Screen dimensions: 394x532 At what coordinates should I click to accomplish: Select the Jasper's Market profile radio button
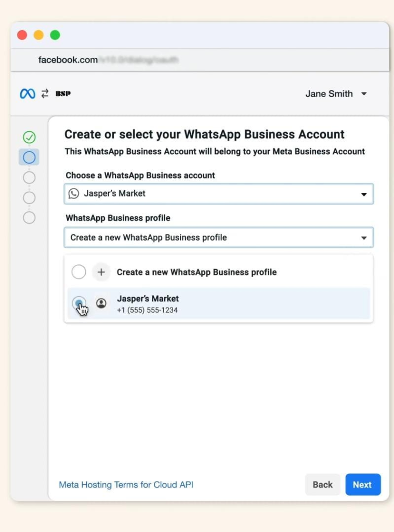78,303
